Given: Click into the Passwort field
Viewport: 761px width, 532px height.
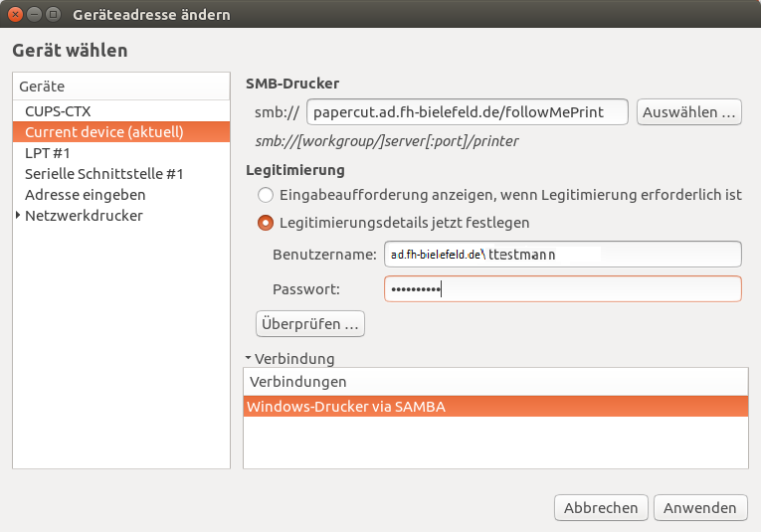Looking at the screenshot, I should coord(562,289).
